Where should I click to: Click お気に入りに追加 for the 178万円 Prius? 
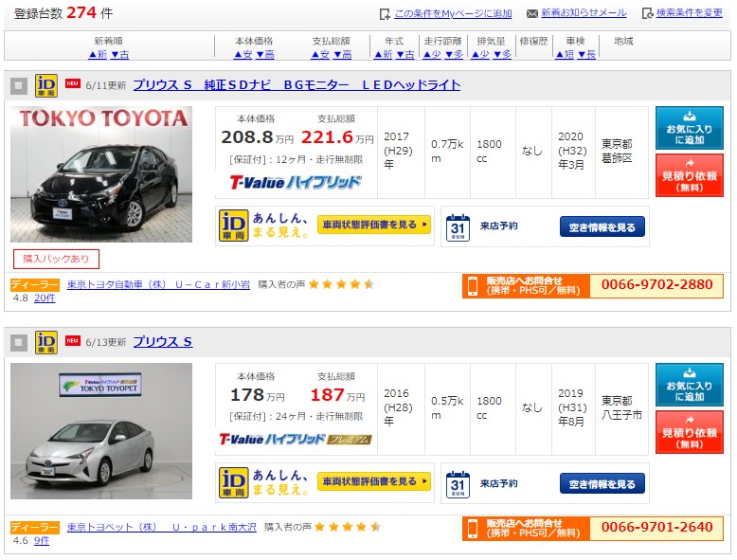(689, 385)
